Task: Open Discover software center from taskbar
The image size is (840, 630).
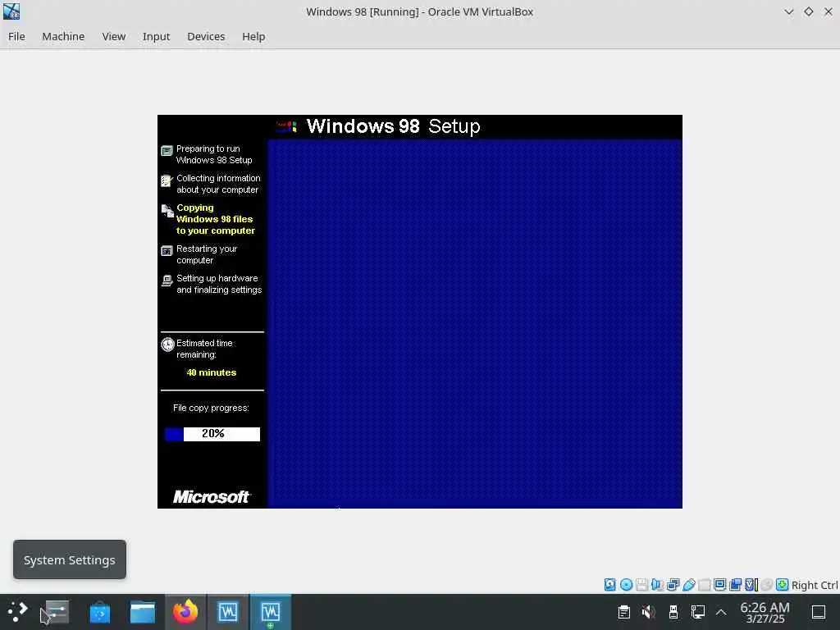Action: click(x=99, y=611)
